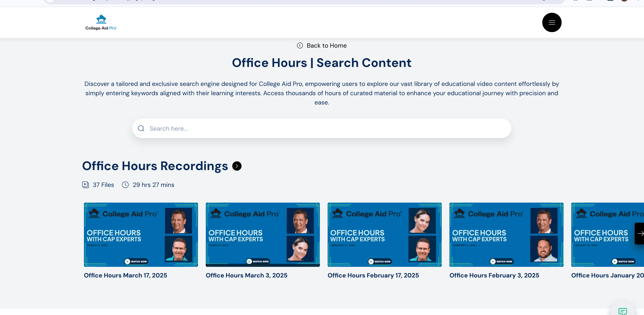This screenshot has height=315, width=644.
Task: Click Watch Now on March 17 card
Action: click(x=136, y=261)
